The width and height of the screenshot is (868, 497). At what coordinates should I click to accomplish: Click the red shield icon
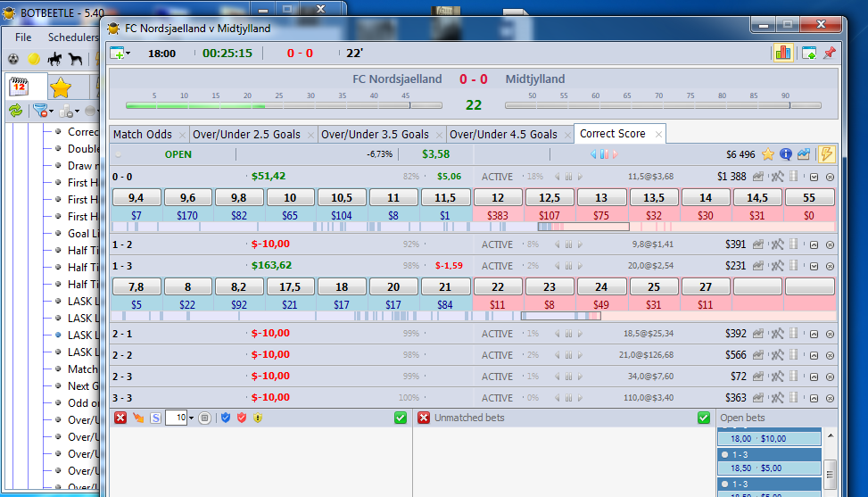pyautogui.click(x=242, y=418)
